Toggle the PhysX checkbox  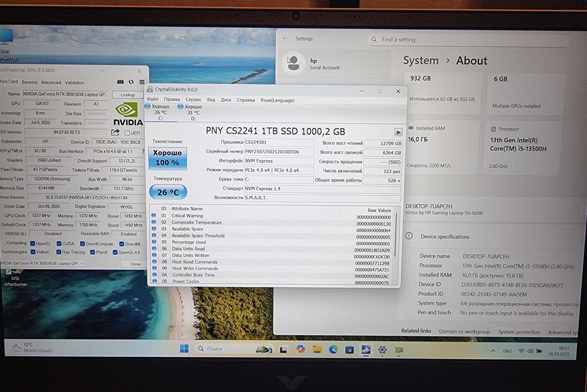93,252
